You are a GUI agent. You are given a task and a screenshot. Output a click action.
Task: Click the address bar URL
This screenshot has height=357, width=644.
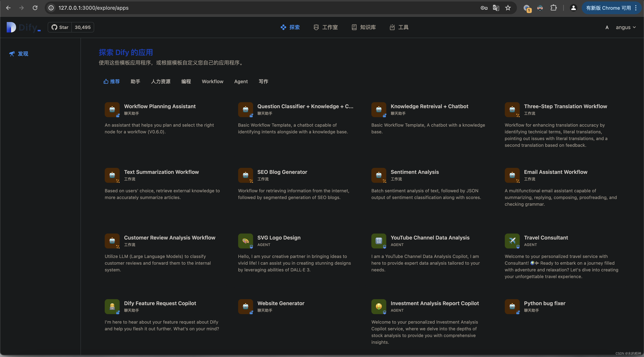93,8
